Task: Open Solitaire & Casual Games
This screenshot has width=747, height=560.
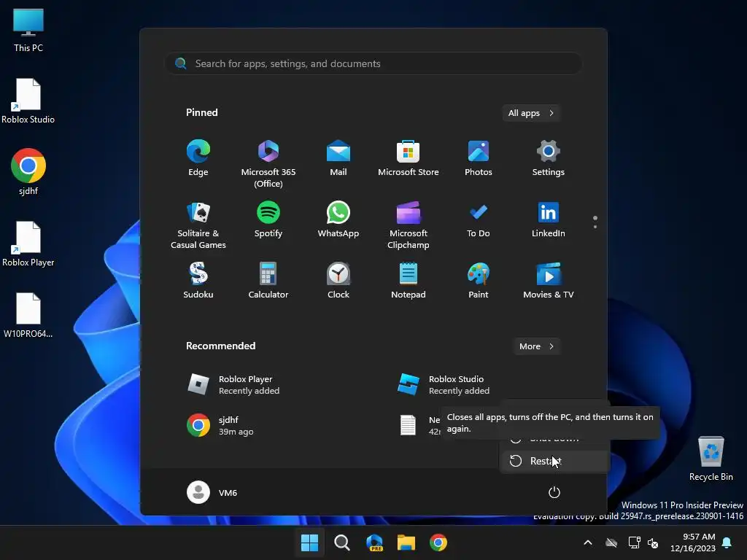Action: click(198, 225)
